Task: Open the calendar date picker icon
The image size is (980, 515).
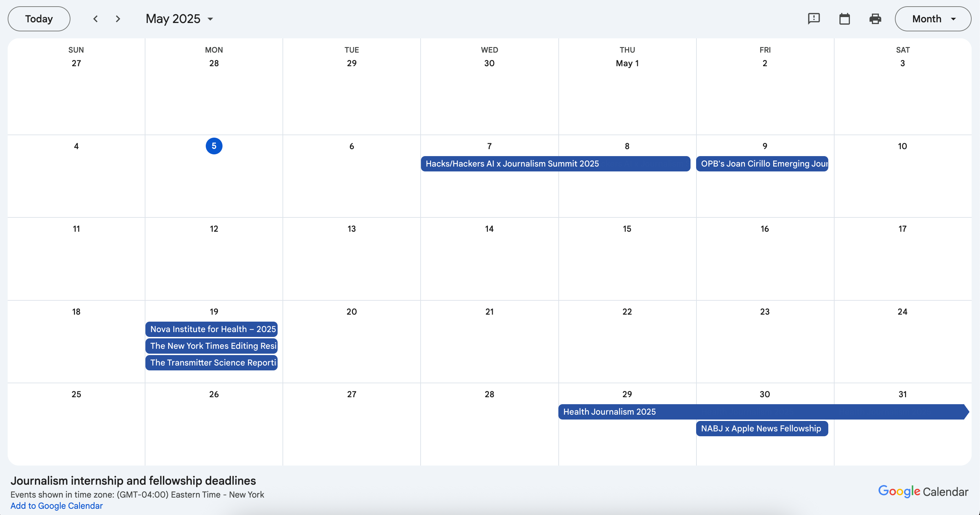Action: [x=845, y=18]
